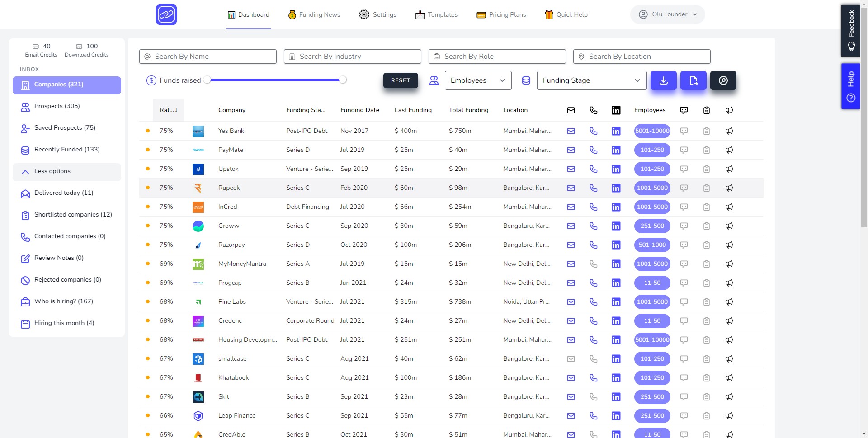Export data with the file export button
The height and width of the screenshot is (438, 868).
click(x=693, y=80)
